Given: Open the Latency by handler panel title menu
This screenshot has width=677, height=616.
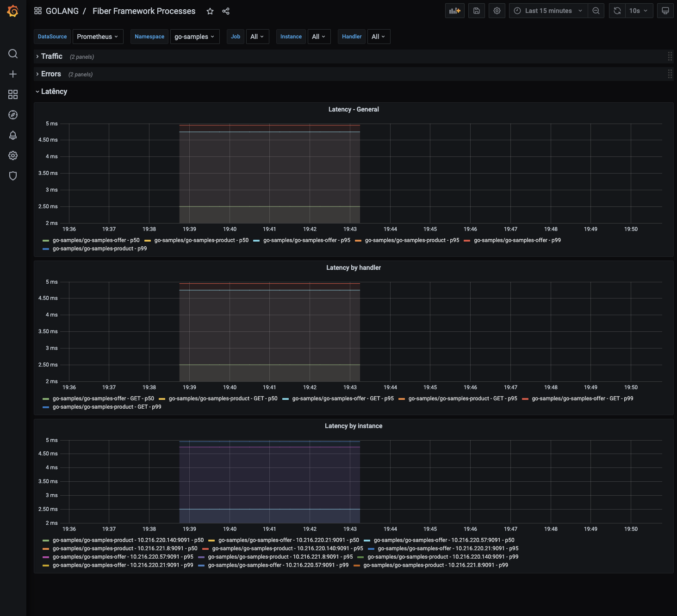Looking at the screenshot, I should click(353, 268).
